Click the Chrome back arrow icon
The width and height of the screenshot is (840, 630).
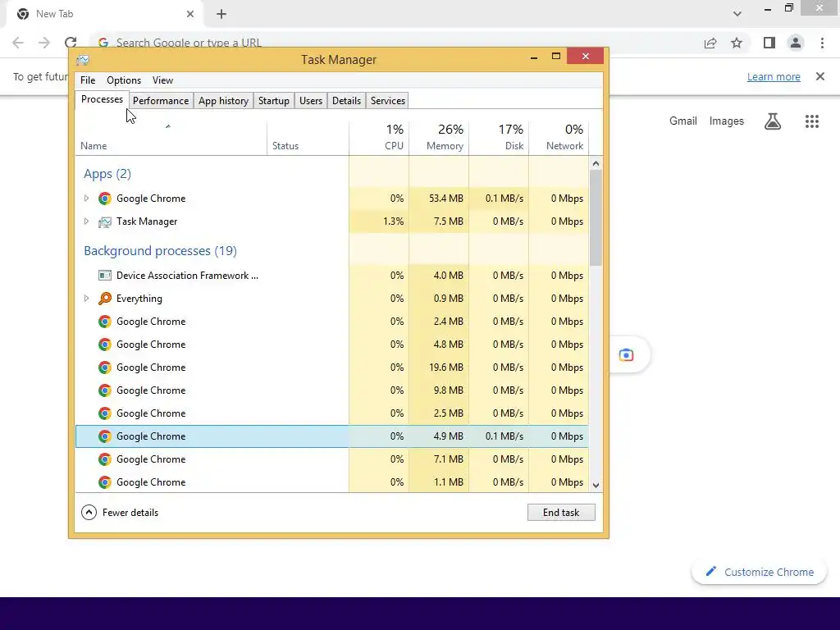[x=18, y=43]
